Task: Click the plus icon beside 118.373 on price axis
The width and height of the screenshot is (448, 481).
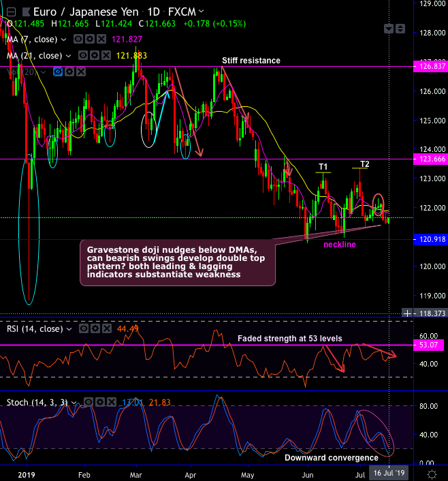Action: [x=407, y=313]
